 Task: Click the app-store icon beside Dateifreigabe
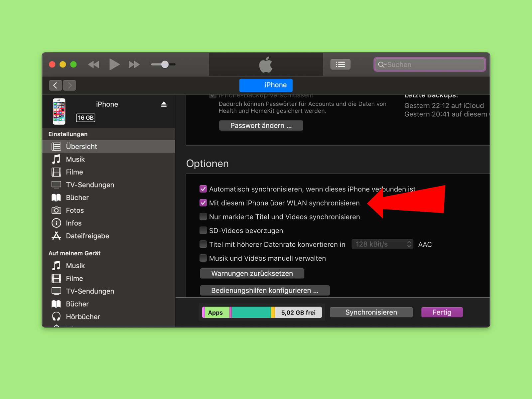[x=56, y=236]
